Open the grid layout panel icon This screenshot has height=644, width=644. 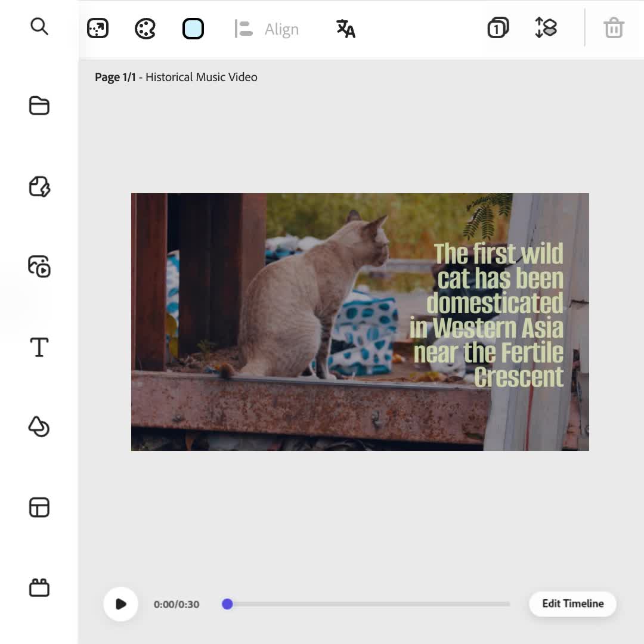point(39,507)
